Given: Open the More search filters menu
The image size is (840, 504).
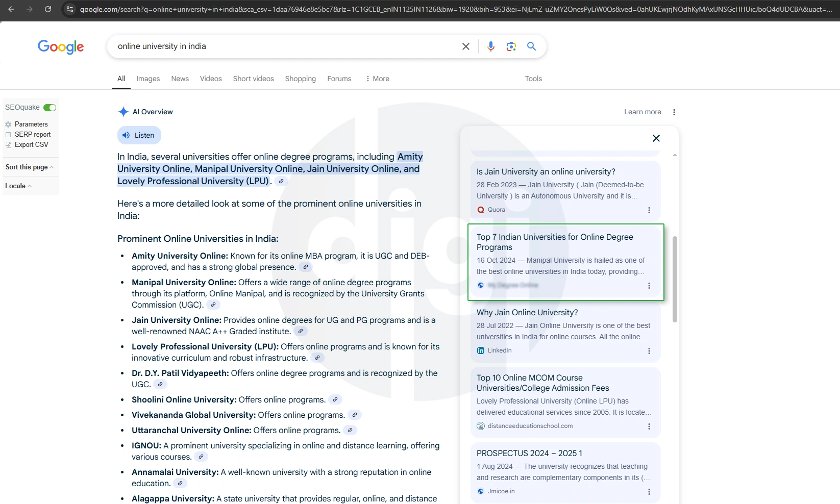Looking at the screenshot, I should click(378, 79).
